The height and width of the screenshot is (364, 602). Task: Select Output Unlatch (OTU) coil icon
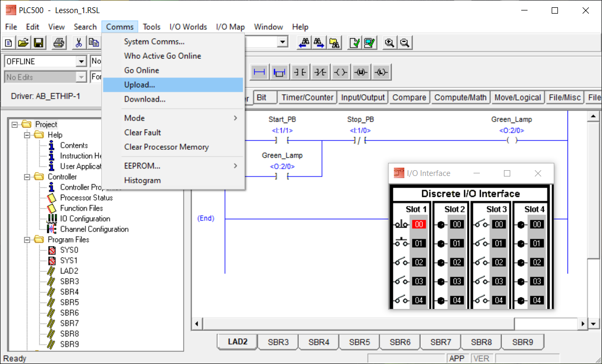pos(361,72)
